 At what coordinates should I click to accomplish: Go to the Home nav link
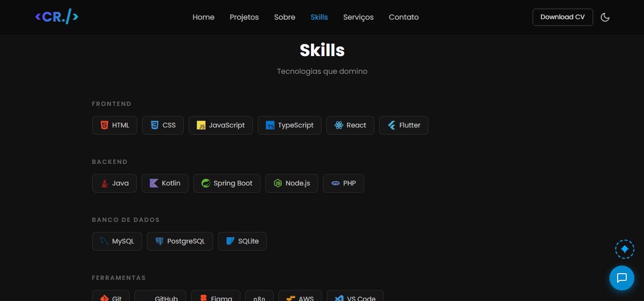[x=203, y=17]
